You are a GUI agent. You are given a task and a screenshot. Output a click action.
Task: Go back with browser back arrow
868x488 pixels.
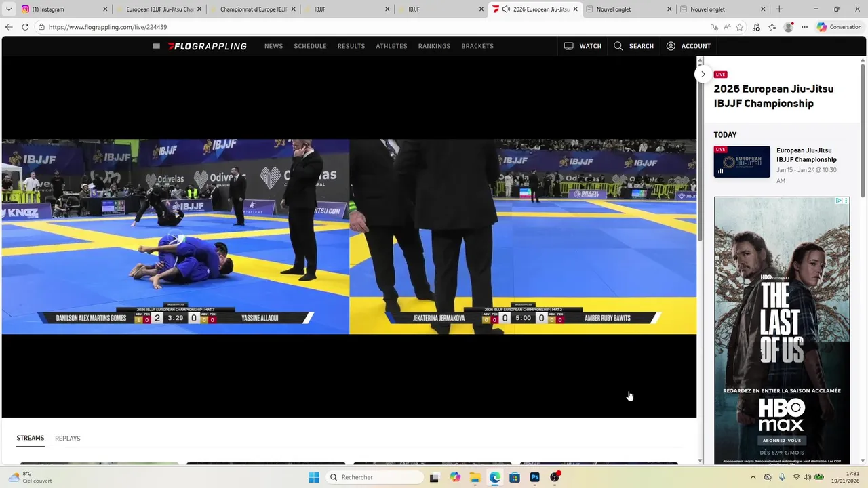[9, 27]
